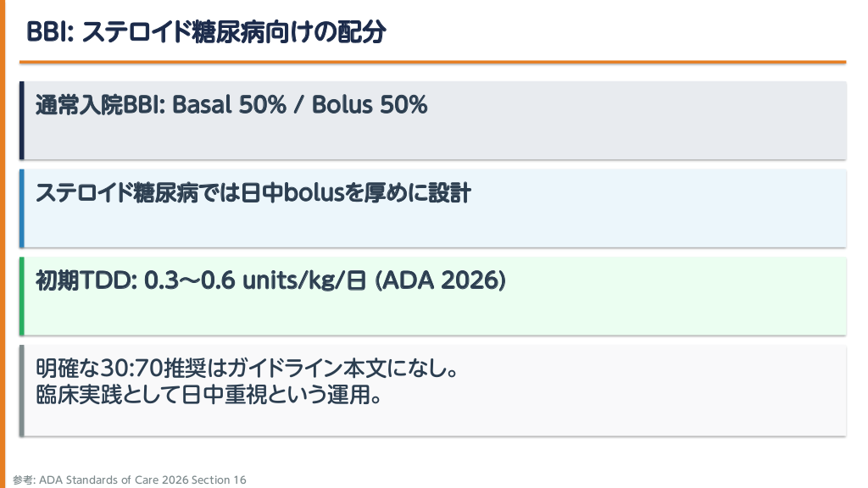Image resolution: width=868 pixels, height=488 pixels.
Task: Click the text "Bolus 50%"
Action: [370, 105]
